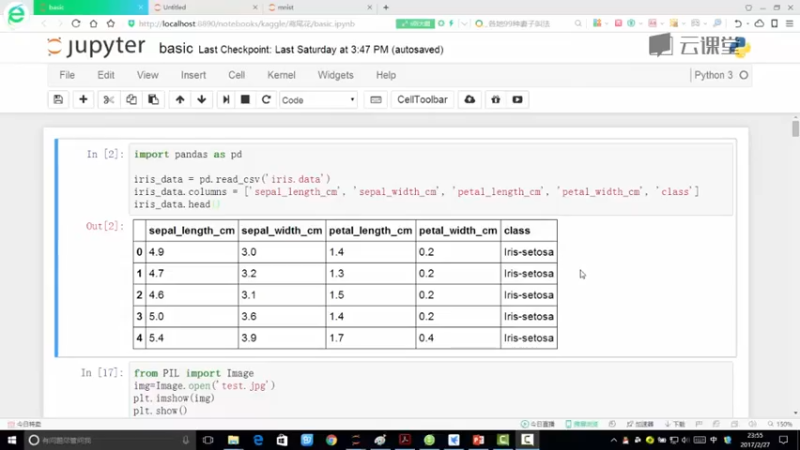
Task: Copy selected cells icon
Action: coord(131,99)
